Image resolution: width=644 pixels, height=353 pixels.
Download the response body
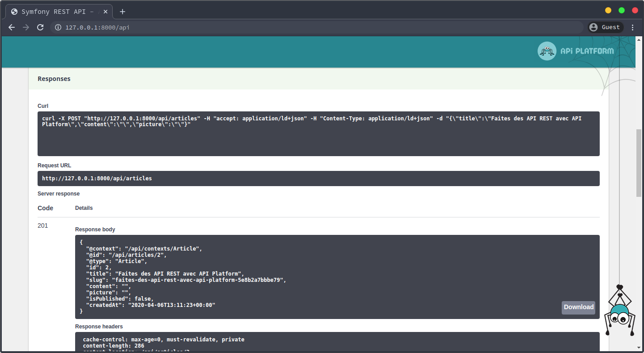578,307
